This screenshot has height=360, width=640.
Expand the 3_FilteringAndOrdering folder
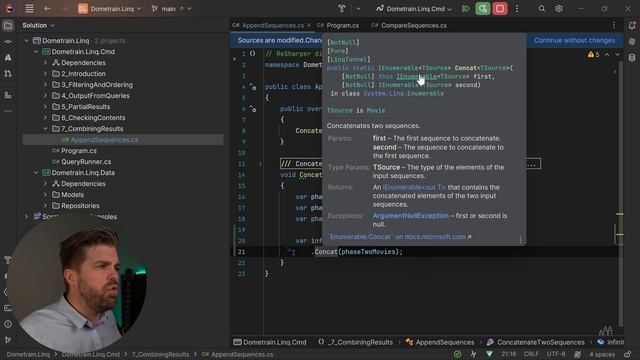(45, 85)
